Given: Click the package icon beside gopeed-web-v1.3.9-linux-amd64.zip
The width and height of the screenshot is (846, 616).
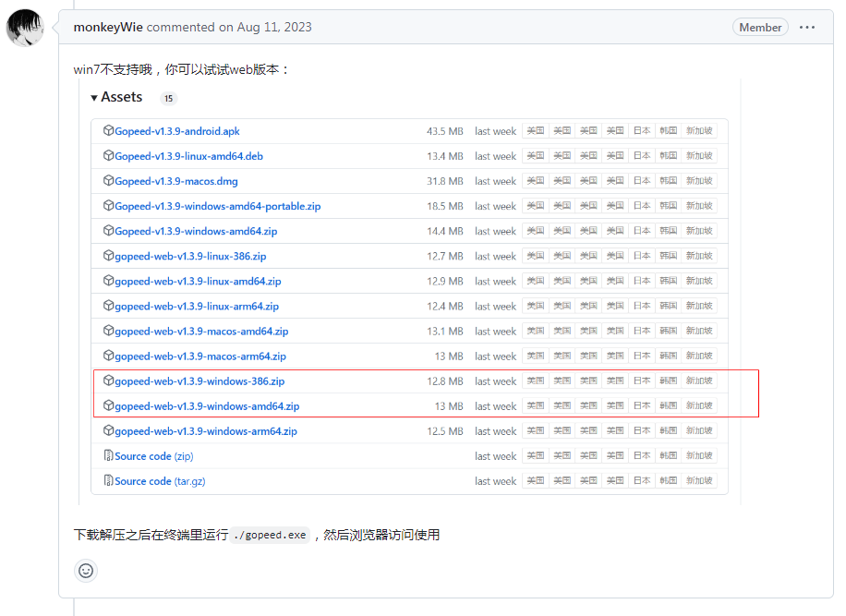Looking at the screenshot, I should [108, 281].
